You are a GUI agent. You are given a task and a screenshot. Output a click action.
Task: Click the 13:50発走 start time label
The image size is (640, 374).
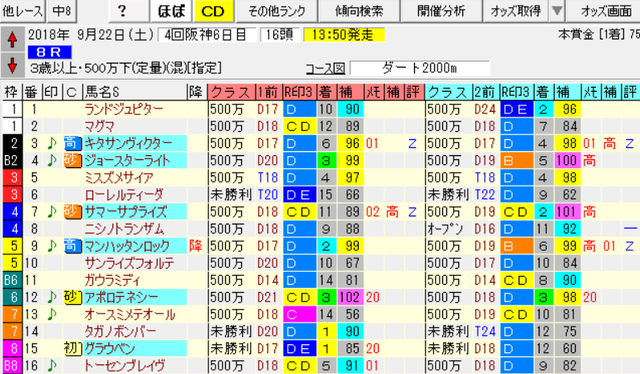tap(344, 35)
